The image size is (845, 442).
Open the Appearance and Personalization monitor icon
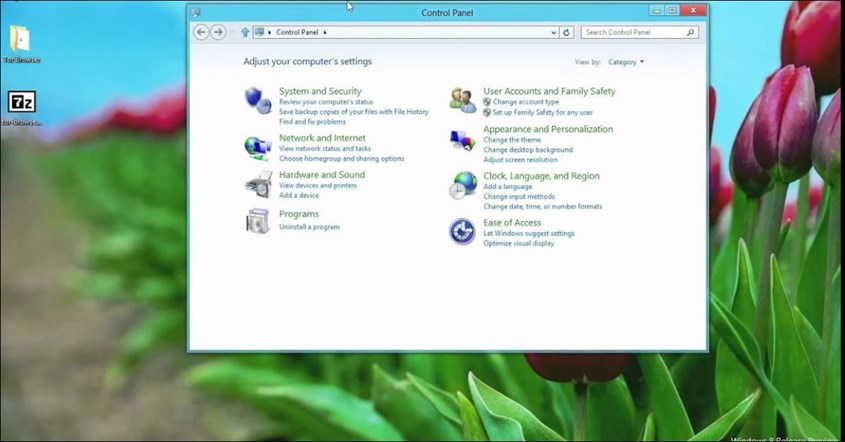point(463,141)
